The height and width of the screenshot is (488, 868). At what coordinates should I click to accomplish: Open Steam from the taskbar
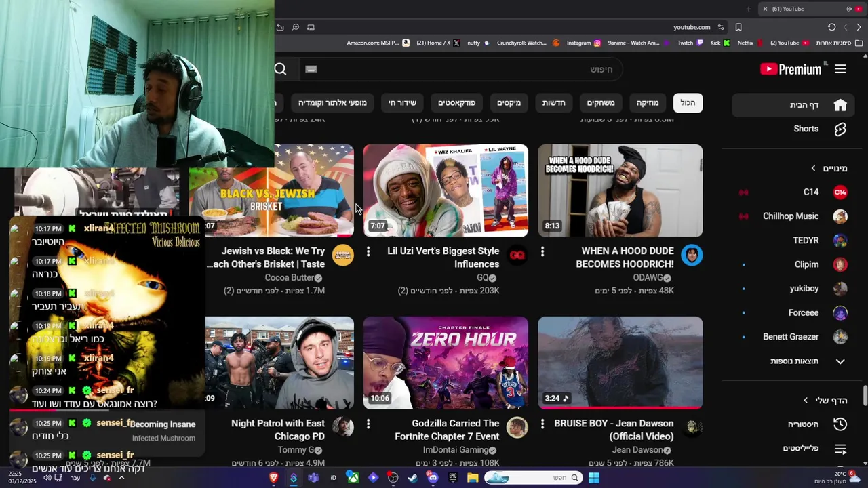[412, 478]
